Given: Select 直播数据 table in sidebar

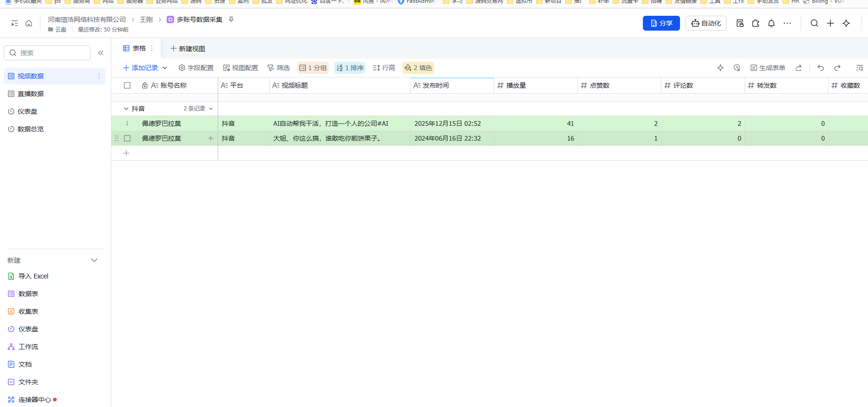Looking at the screenshot, I should point(55,94).
